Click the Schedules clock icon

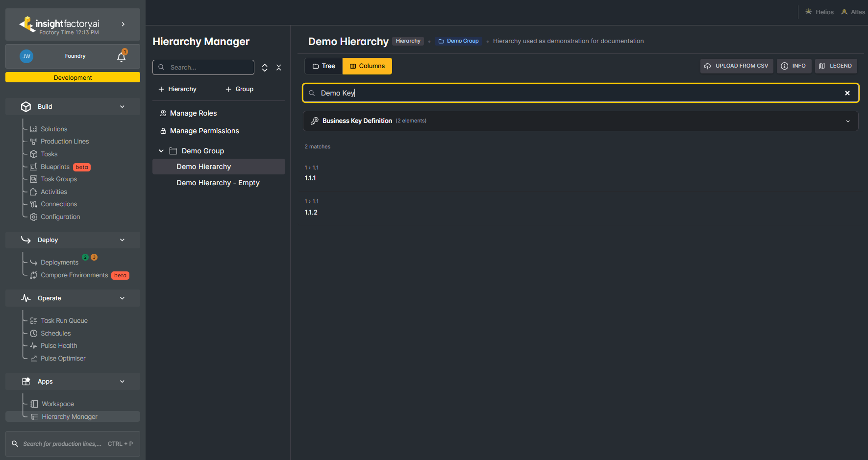(34, 334)
